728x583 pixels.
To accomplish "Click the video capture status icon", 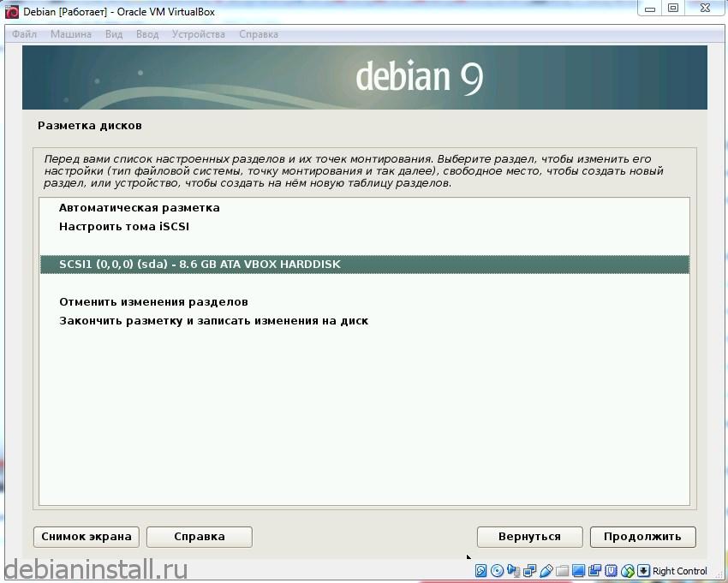I will pyautogui.click(x=594, y=570).
